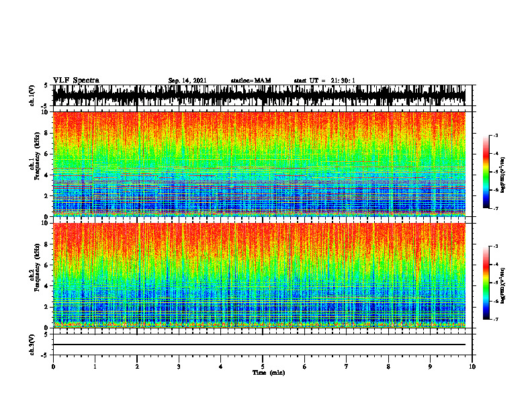Click time axis tick label "0"

53,367
